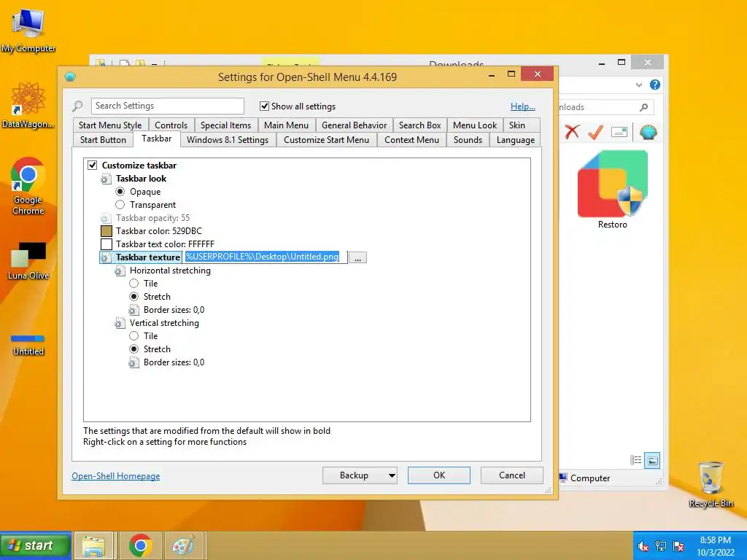The image size is (747, 560).
Task: Select Transparent taskbar look
Action: [120, 205]
